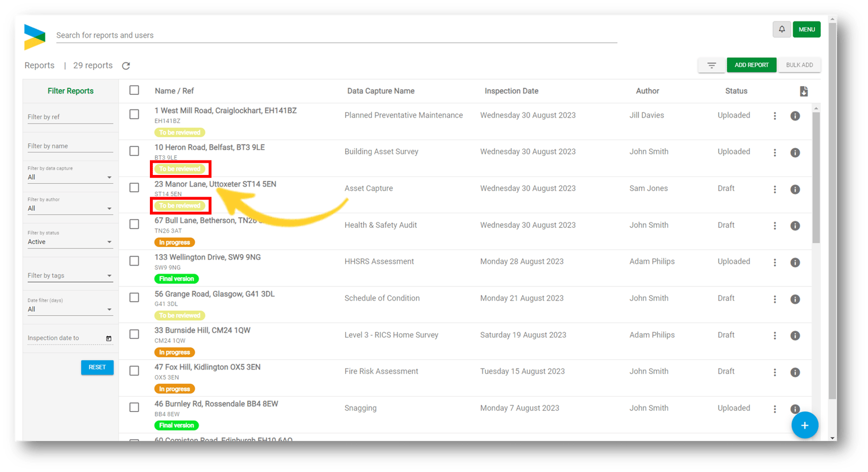This screenshot has width=868, height=472.
Task: Open the filter list icon beside Add Report
Action: 712,65
